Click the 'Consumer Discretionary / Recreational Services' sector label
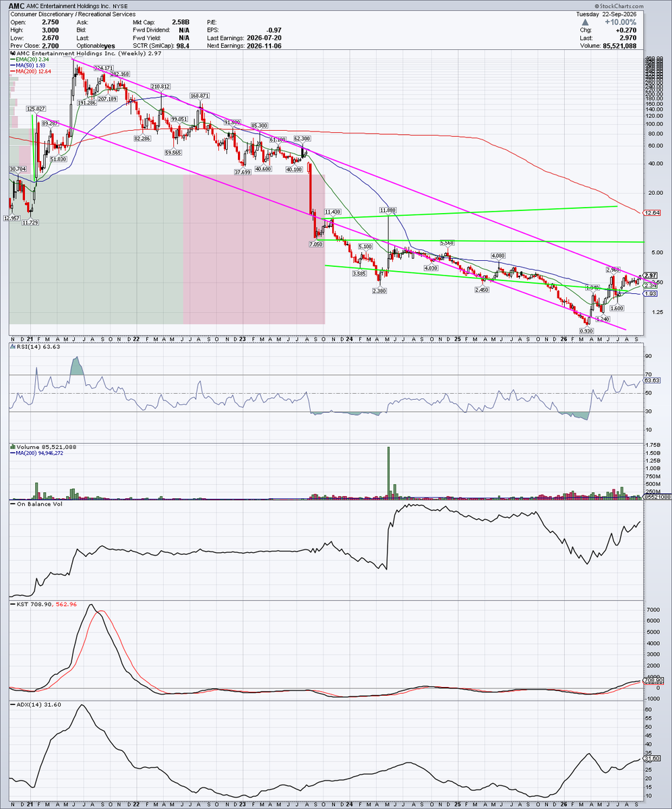Image resolution: width=672 pixels, height=809 pixels. (x=72, y=14)
